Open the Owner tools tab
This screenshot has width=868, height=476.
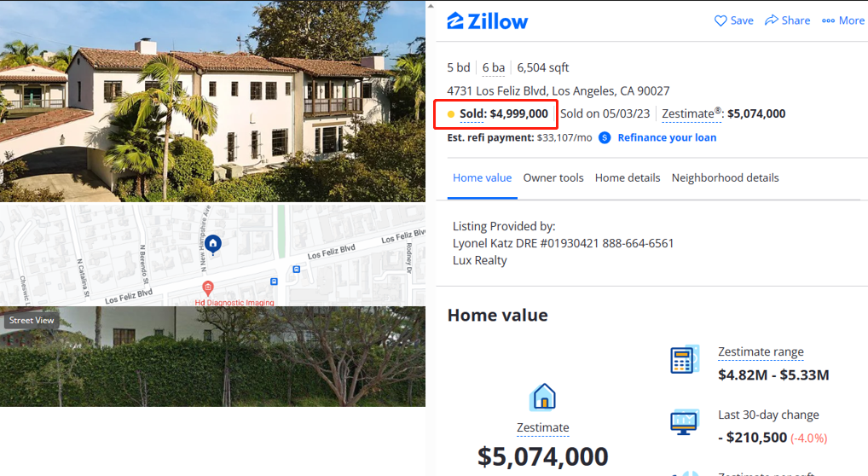(x=553, y=177)
